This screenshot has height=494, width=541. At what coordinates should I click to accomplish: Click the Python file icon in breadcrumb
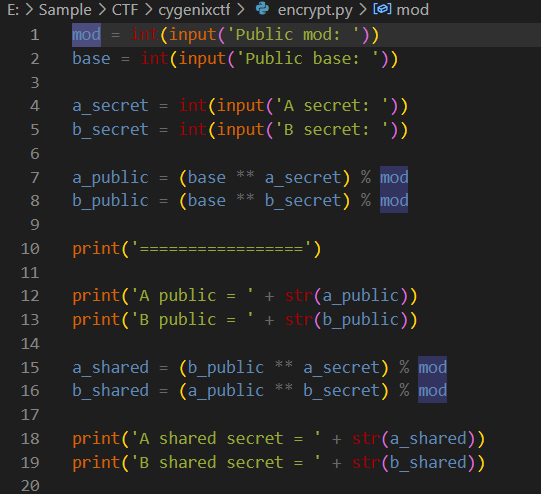point(263,9)
